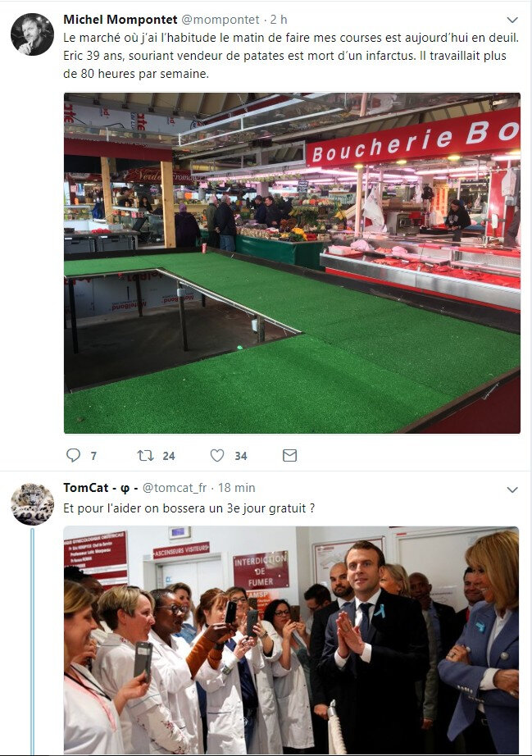532x756 pixels.
Task: Enlarge the market Boucherie photo
Action: (292, 263)
